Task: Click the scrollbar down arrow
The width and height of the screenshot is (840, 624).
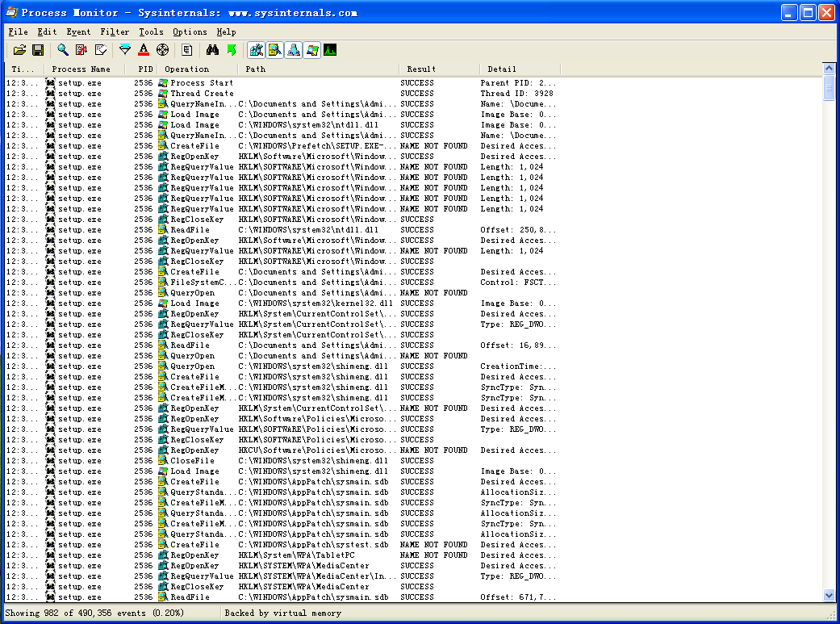Action: click(829, 595)
